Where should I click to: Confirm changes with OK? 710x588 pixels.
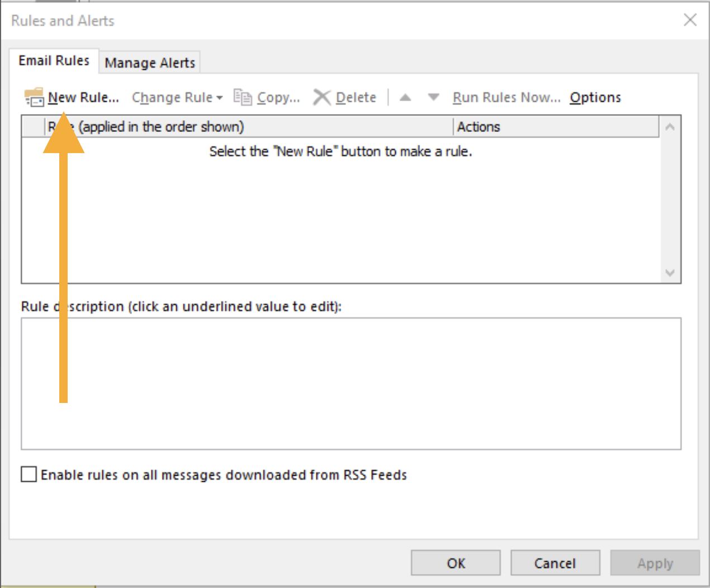(455, 563)
